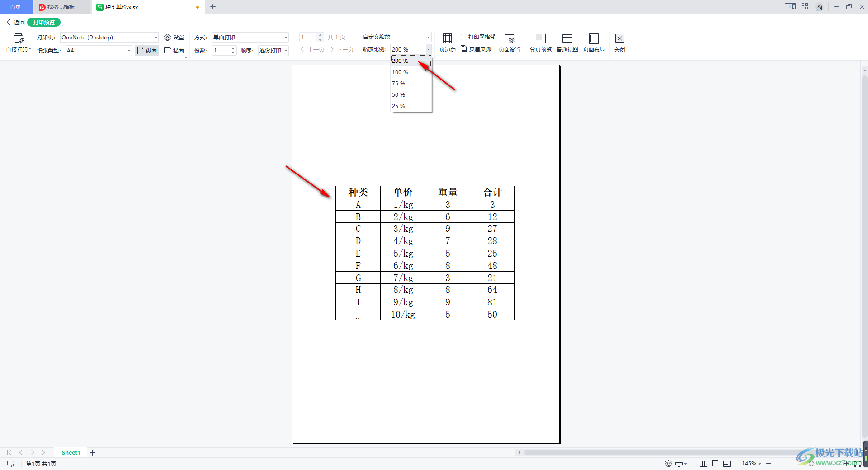The height and width of the screenshot is (470, 868).
Task: Enable Print Gridlines (打印网格线) checkbox
Action: [x=464, y=37]
